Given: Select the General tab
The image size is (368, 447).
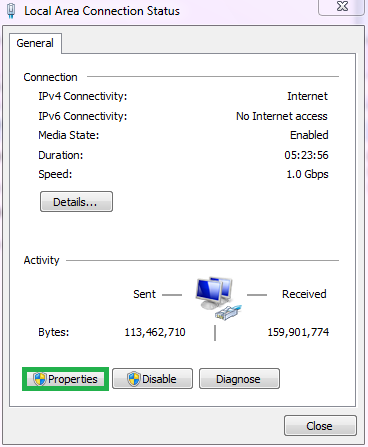Looking at the screenshot, I should tap(35, 43).
